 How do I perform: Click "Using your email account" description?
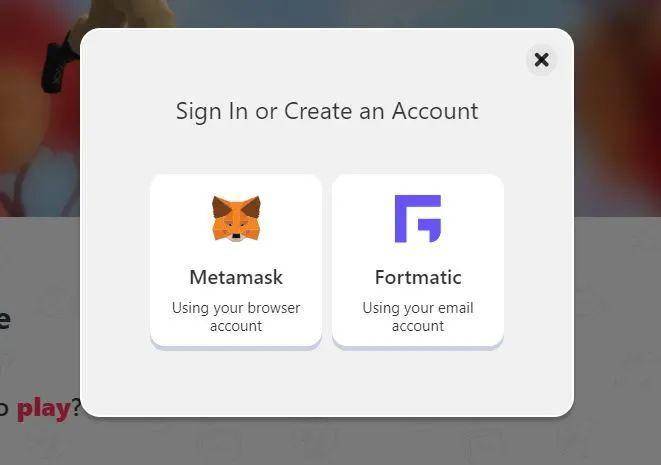click(417, 316)
